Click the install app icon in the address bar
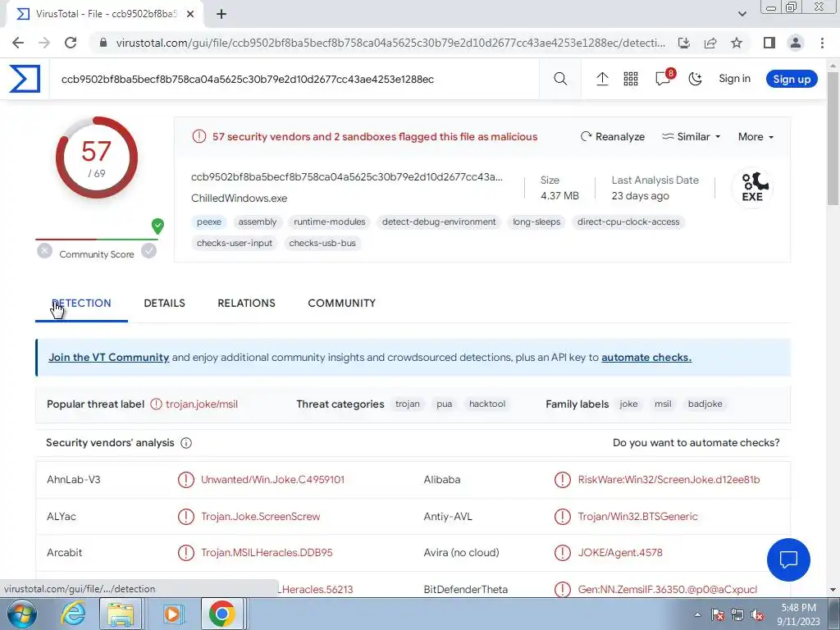Viewport: 840px width, 630px height. click(x=684, y=43)
